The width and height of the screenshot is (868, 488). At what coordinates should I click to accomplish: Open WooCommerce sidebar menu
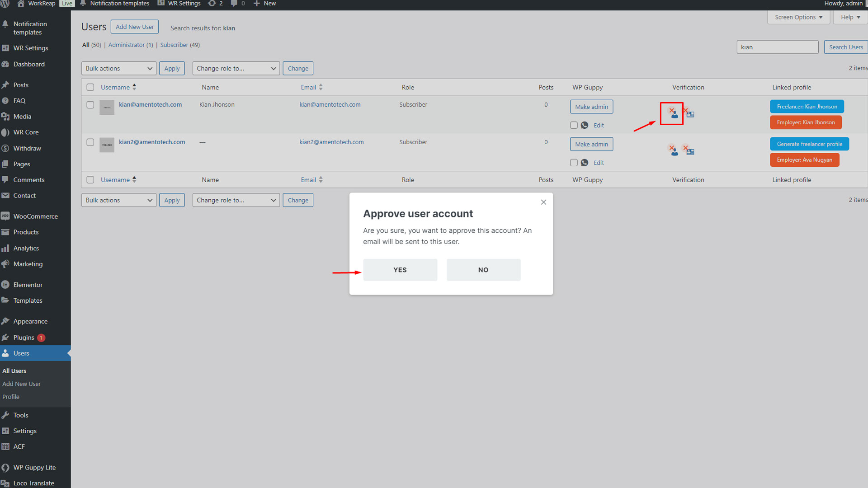click(x=35, y=216)
